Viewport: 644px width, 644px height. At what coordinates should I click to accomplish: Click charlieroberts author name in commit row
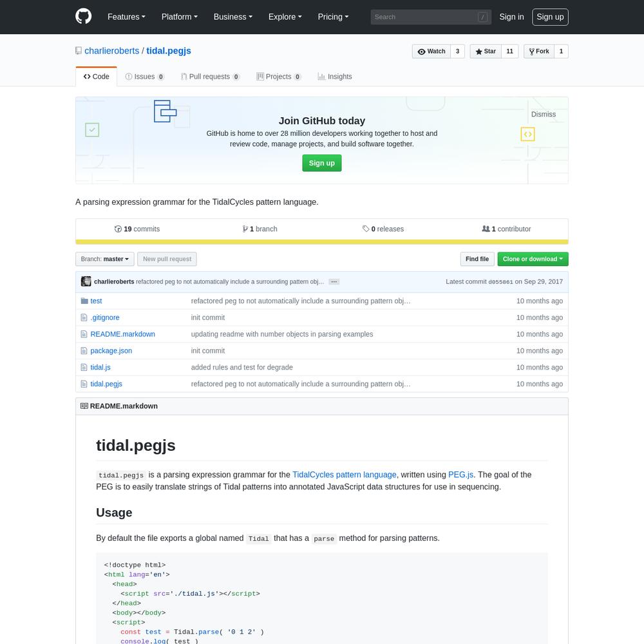pos(114,282)
